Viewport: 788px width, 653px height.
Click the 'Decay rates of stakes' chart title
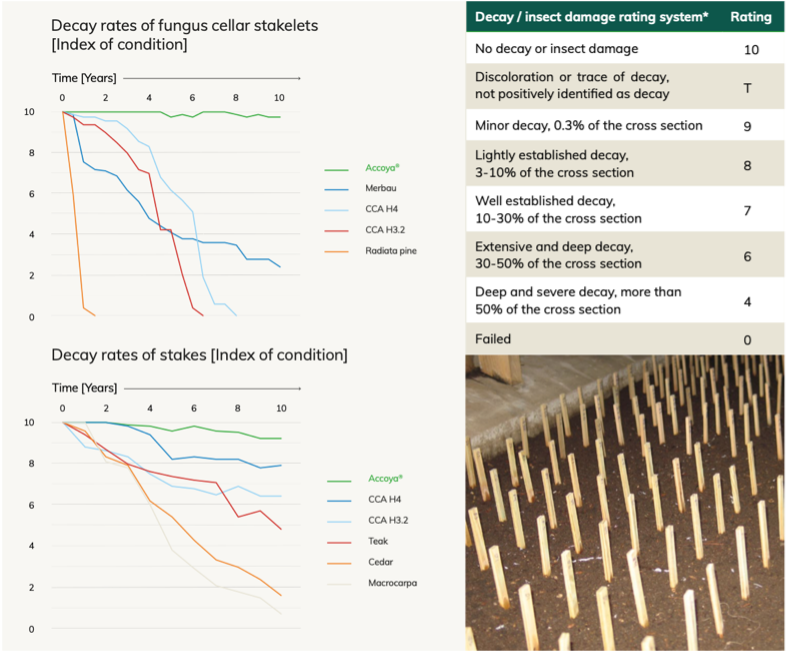tap(199, 355)
